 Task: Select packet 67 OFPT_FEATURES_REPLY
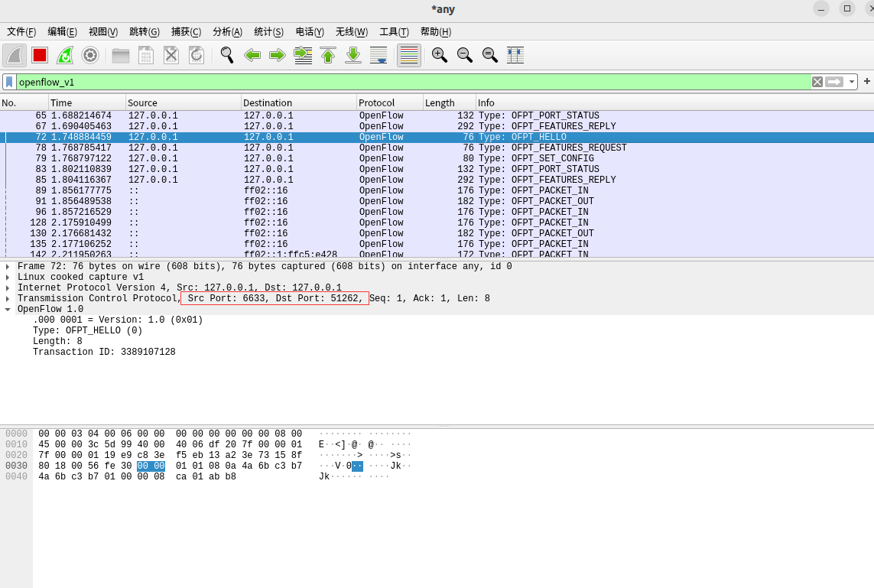437,126
